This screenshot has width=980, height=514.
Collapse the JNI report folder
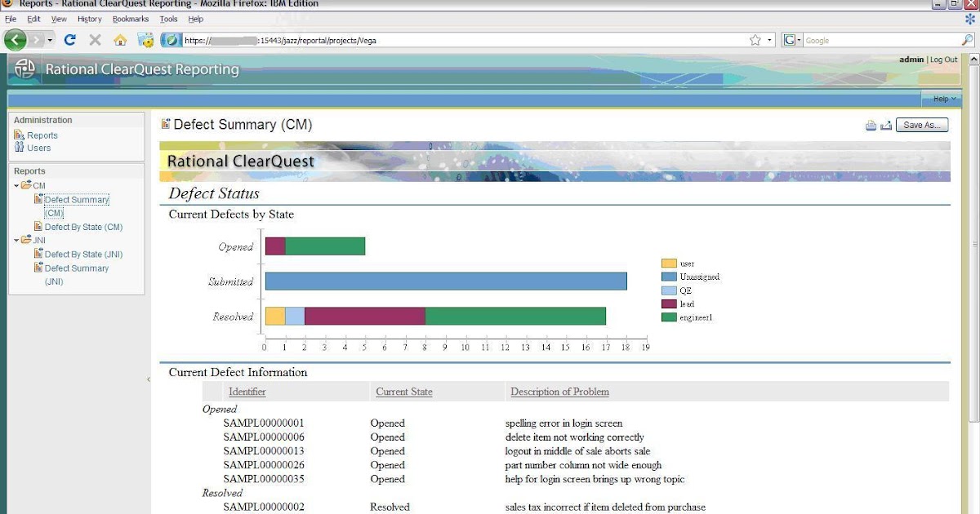18,240
